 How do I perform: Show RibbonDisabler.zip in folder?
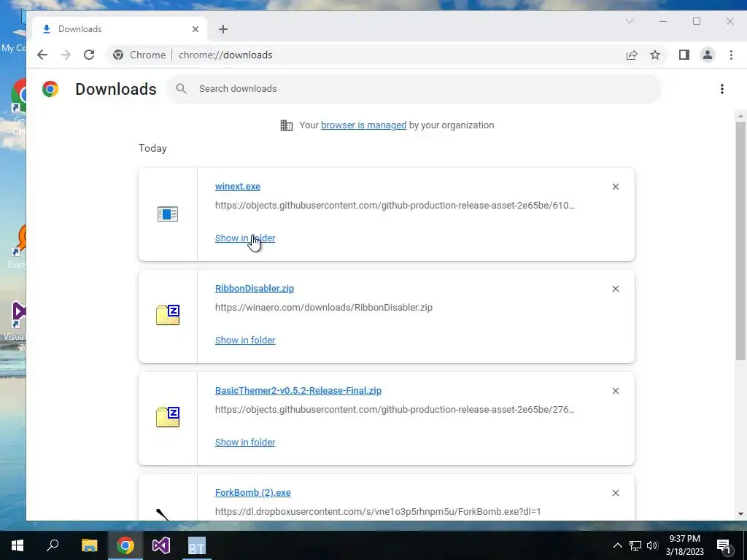tap(245, 340)
